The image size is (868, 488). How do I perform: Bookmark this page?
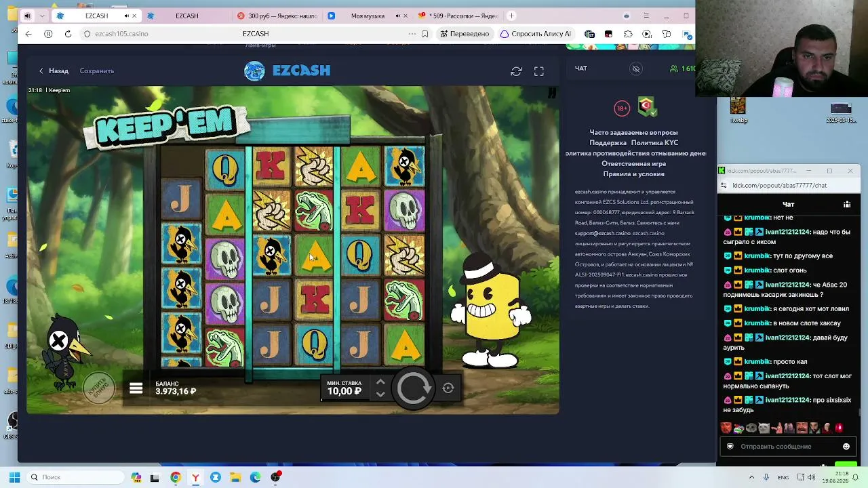[425, 34]
